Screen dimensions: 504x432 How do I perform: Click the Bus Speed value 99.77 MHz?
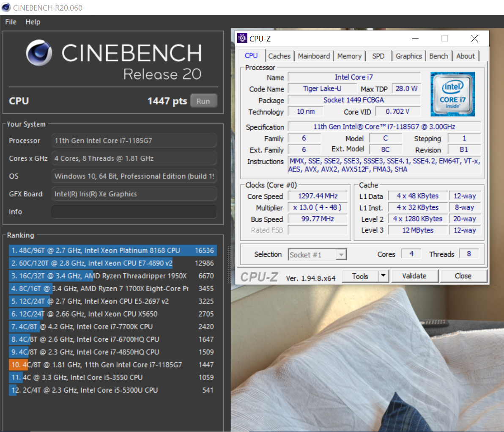tap(318, 219)
